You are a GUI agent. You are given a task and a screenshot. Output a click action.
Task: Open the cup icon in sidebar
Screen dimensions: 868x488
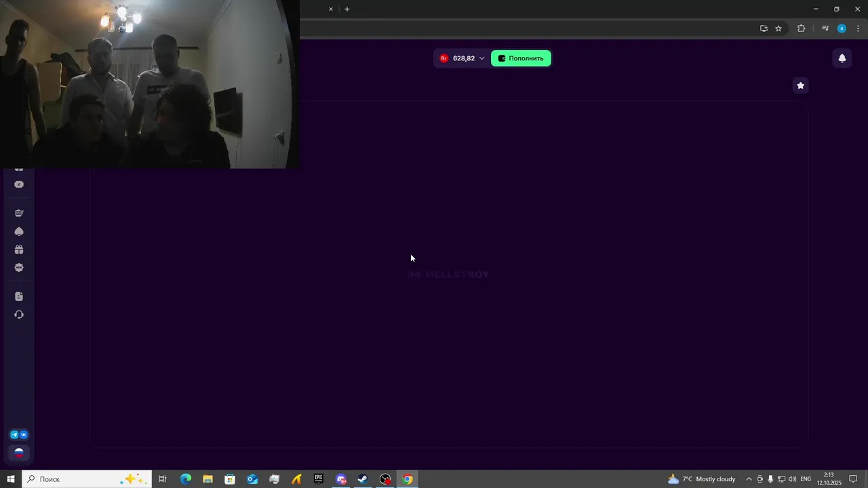coord(19,213)
